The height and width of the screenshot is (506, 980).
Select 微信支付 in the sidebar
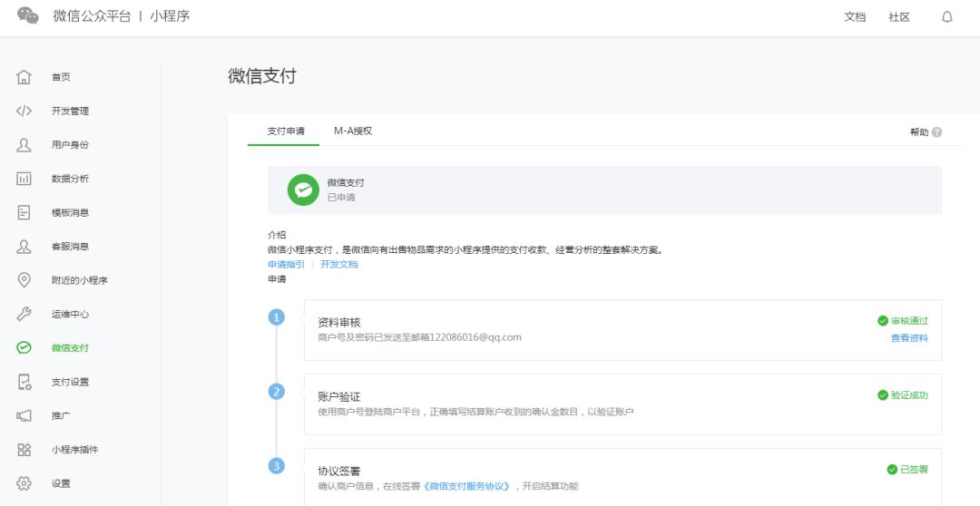click(x=70, y=348)
